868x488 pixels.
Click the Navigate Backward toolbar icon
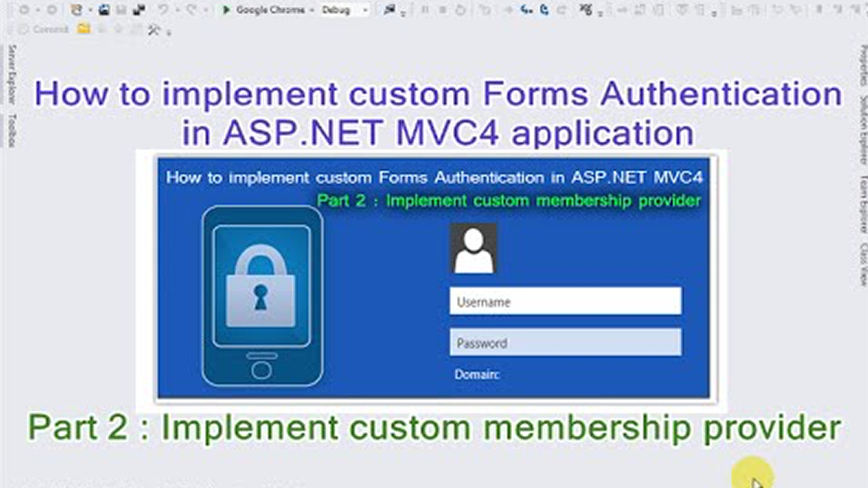click(24, 10)
